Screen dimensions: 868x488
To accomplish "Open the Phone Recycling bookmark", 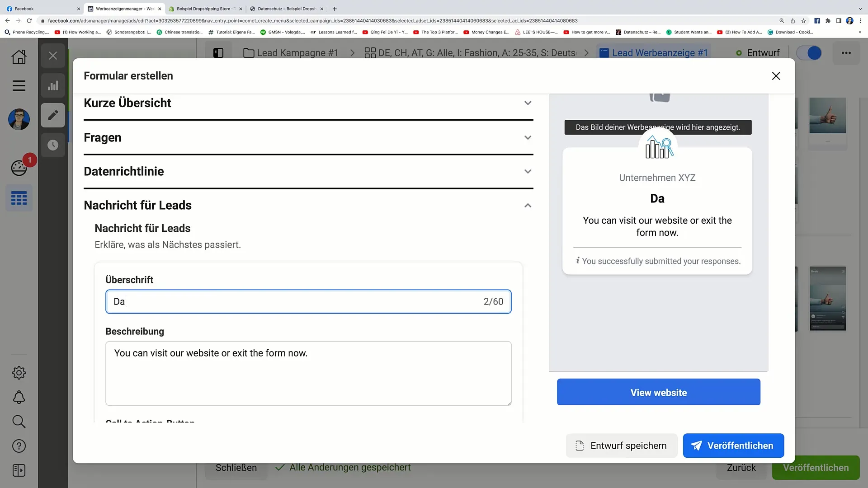I will (26, 32).
